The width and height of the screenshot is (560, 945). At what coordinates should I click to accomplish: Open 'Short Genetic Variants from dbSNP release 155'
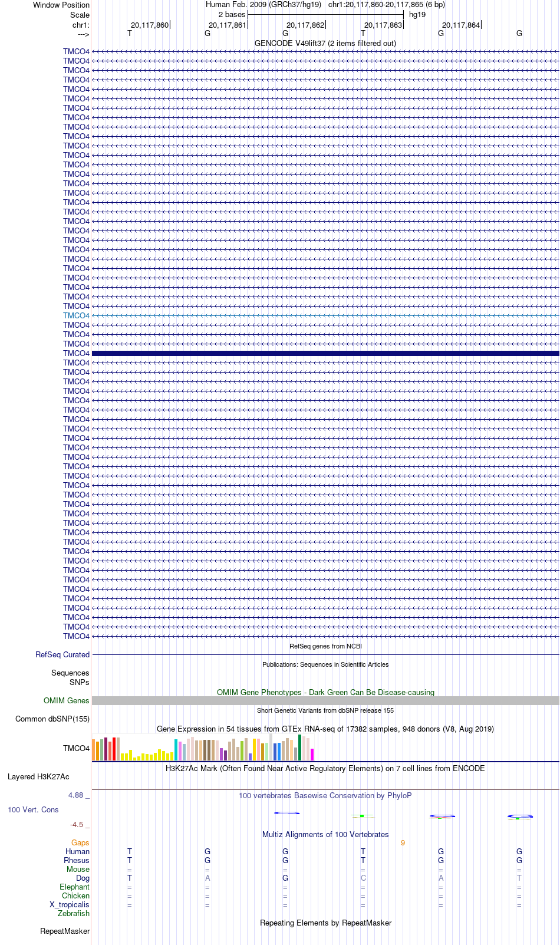pyautogui.click(x=325, y=710)
